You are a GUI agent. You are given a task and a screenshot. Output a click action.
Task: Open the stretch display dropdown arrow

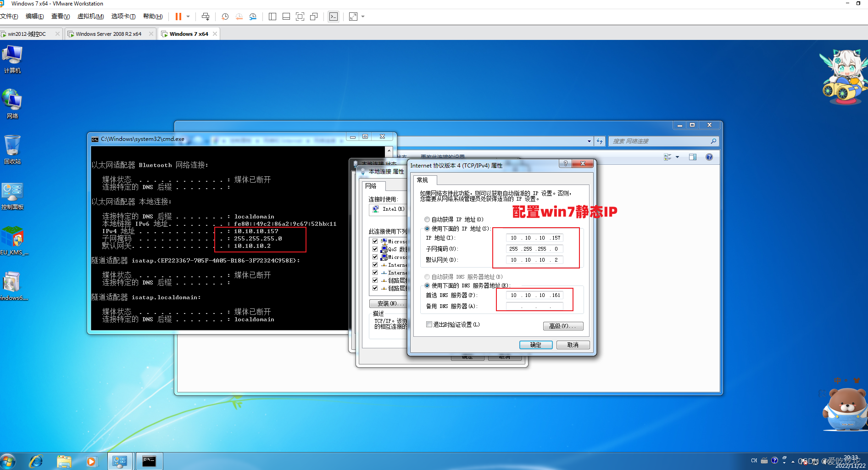click(x=363, y=17)
